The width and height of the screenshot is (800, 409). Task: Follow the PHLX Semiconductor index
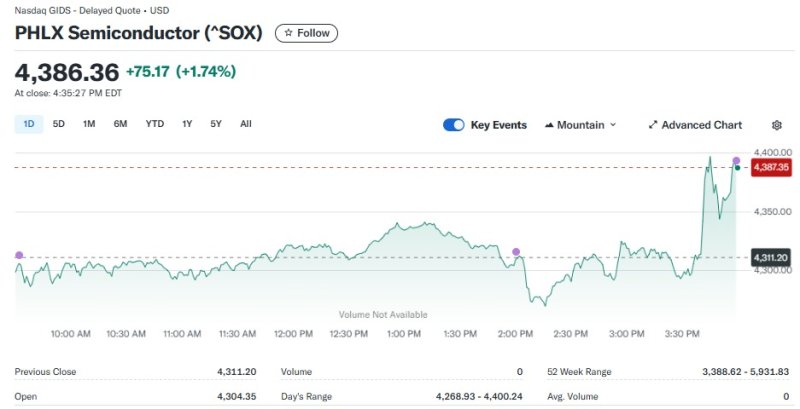306,33
